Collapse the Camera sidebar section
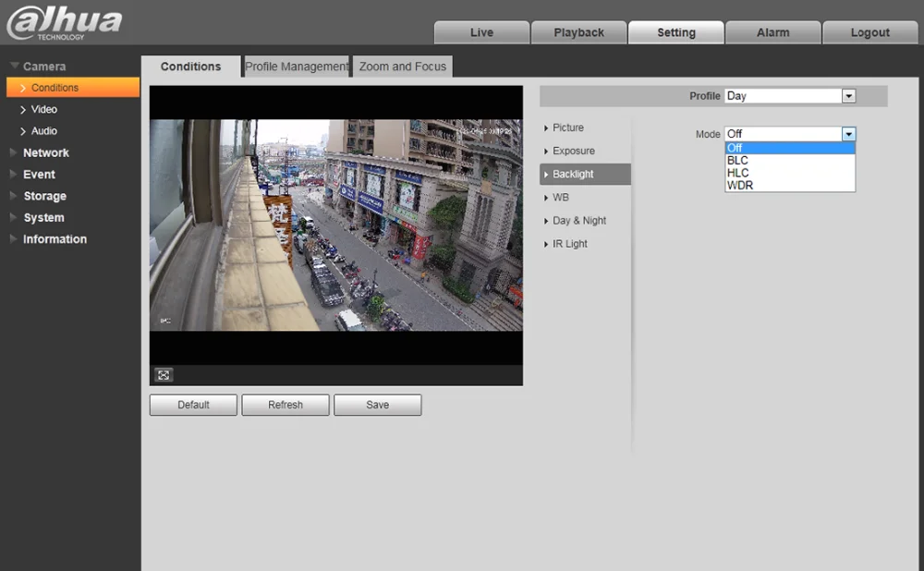Viewport: 924px width, 571px height. coord(43,67)
